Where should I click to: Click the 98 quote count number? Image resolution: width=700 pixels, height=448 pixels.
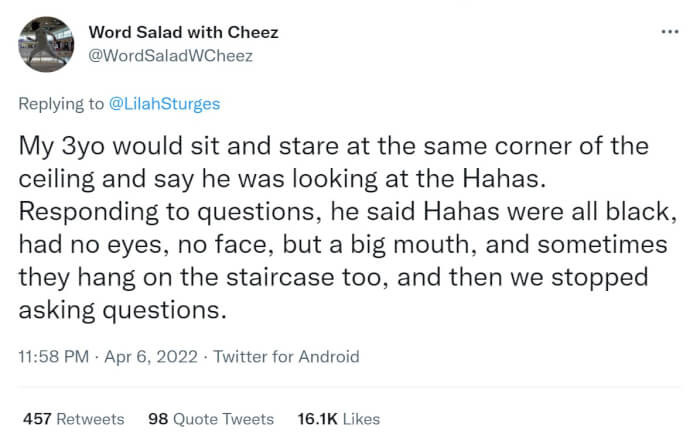pyautogui.click(x=158, y=419)
